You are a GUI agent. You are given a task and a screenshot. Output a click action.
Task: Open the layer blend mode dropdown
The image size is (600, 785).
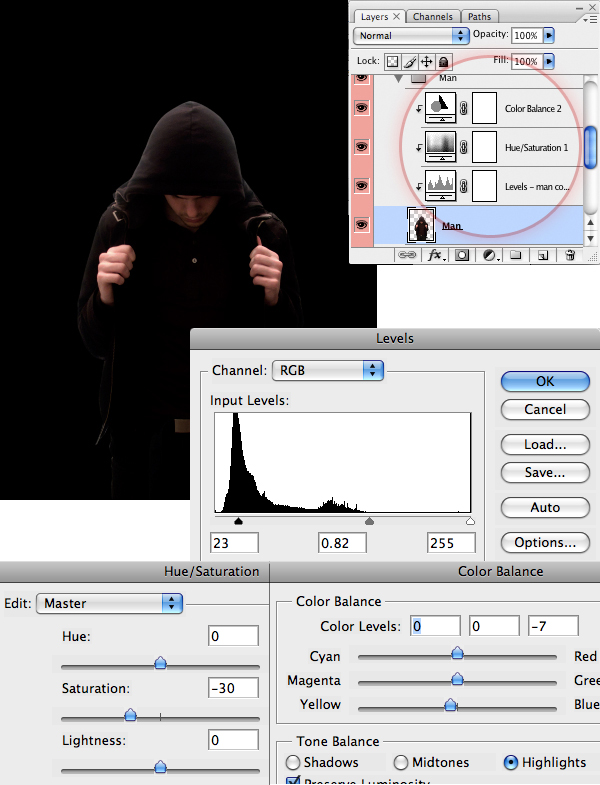pos(412,35)
